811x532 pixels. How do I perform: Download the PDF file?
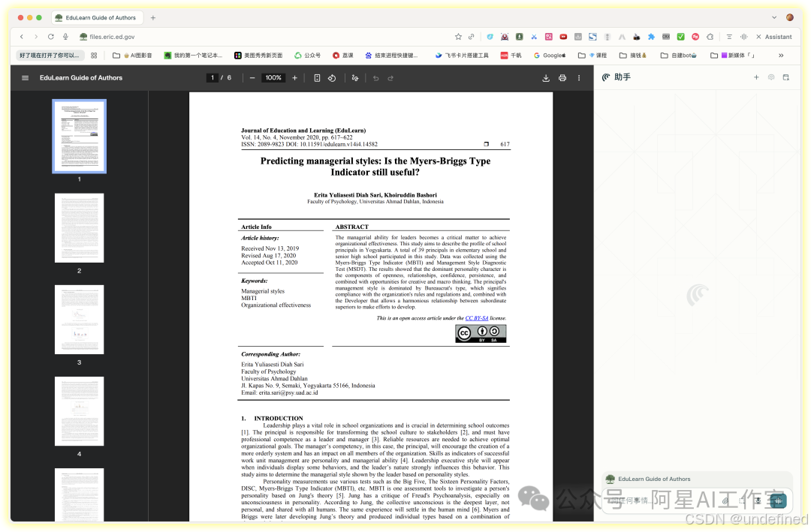click(x=546, y=78)
